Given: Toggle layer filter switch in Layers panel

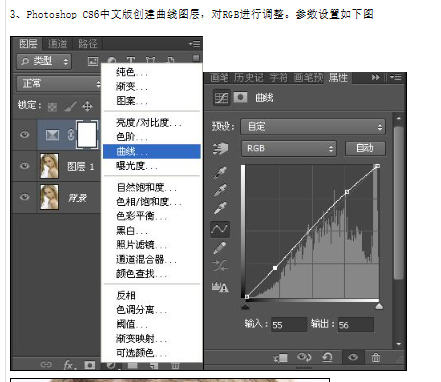Looking at the screenshot, I should tap(196, 58).
